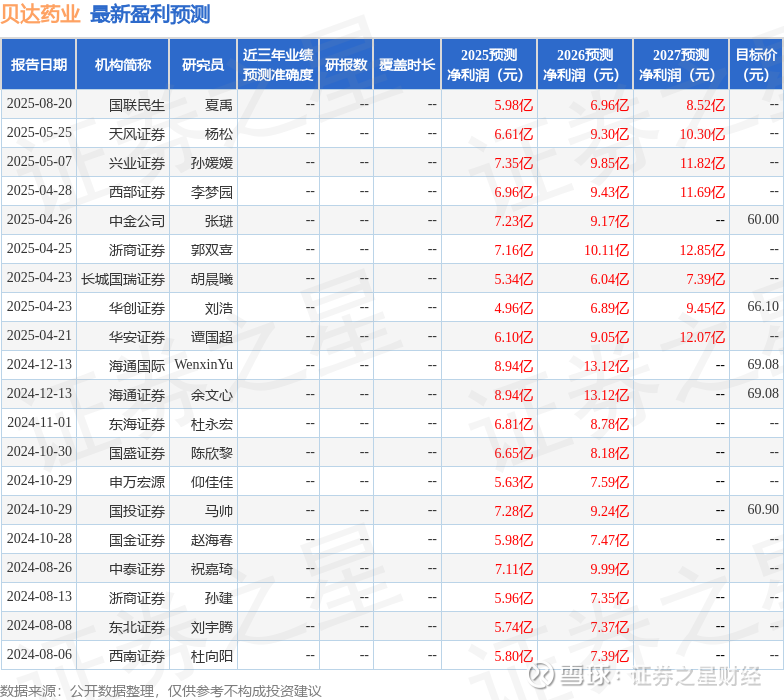The height and width of the screenshot is (700, 784).
Task: Select the date 2024-08-13
Action: coord(39,596)
